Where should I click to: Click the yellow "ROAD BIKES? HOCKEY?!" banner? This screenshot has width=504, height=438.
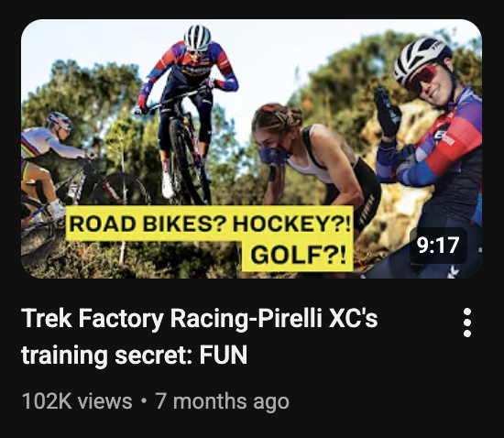pos(210,224)
